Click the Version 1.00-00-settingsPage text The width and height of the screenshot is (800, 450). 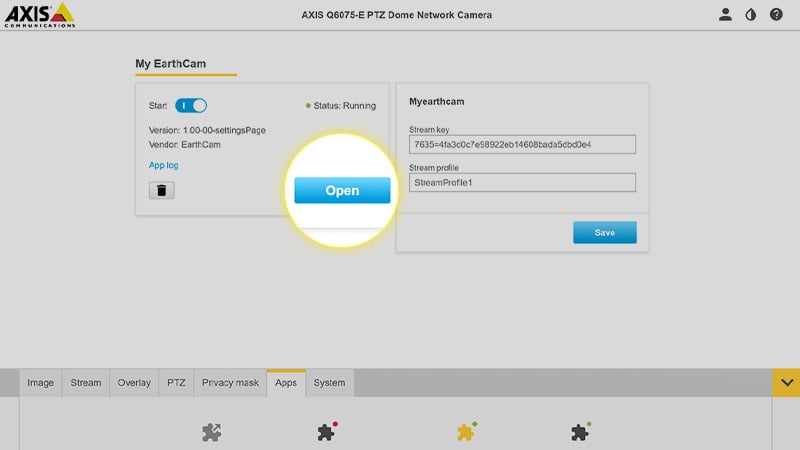pos(207,130)
